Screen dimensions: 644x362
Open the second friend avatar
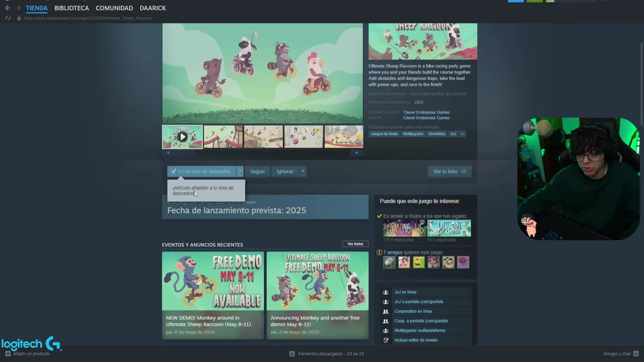click(x=404, y=262)
